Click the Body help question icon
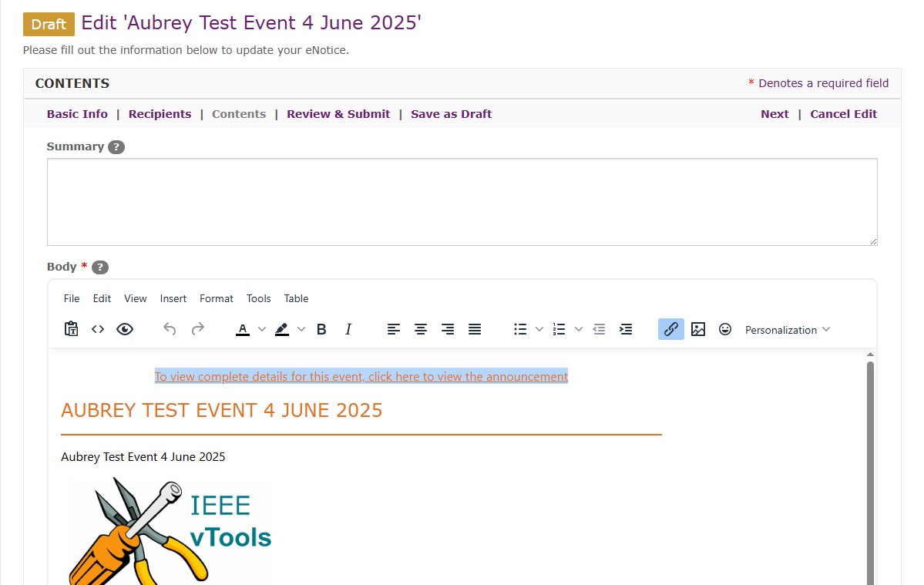 (x=100, y=267)
